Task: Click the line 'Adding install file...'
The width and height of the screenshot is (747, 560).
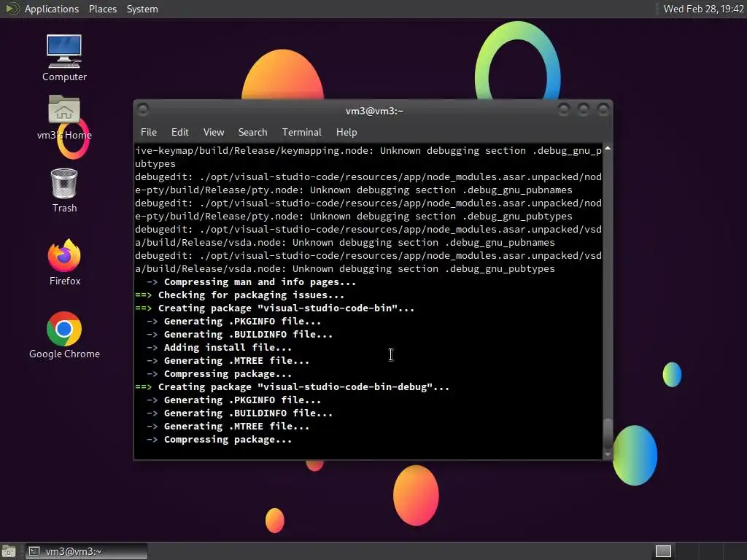Action: pyautogui.click(x=219, y=348)
